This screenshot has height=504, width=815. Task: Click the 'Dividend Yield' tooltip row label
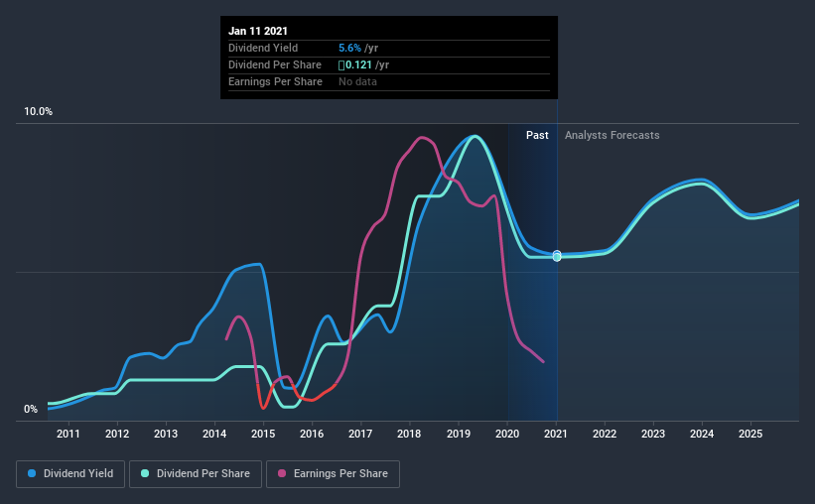pyautogui.click(x=263, y=48)
